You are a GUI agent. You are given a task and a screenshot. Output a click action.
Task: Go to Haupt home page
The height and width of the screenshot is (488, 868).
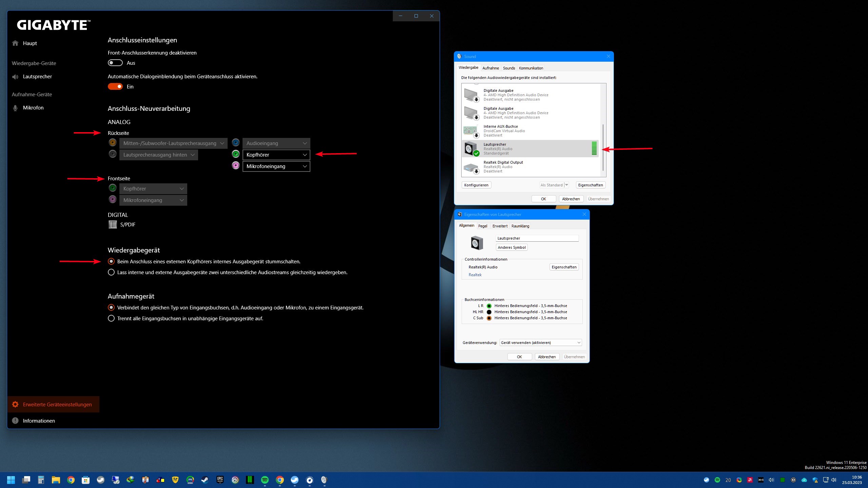click(30, 43)
